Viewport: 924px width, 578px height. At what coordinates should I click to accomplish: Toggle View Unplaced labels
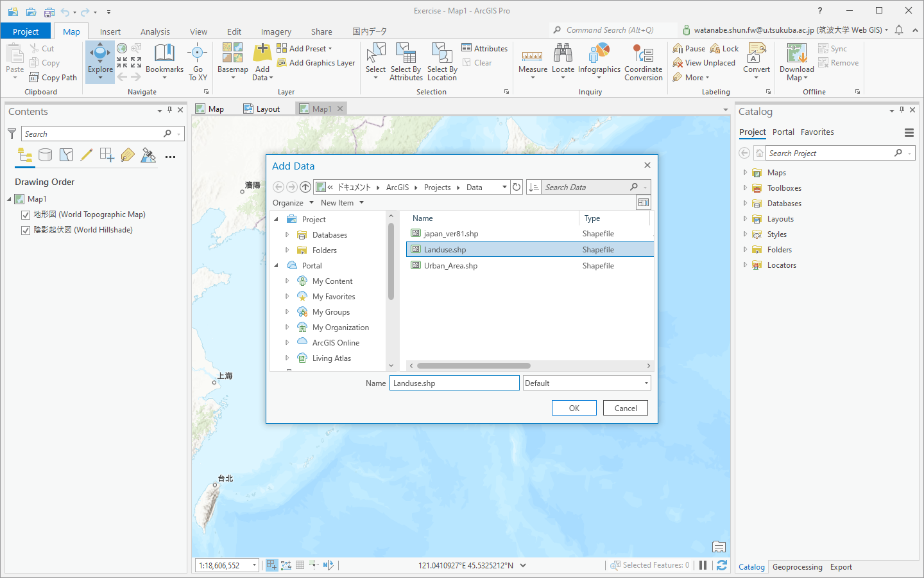(x=704, y=63)
